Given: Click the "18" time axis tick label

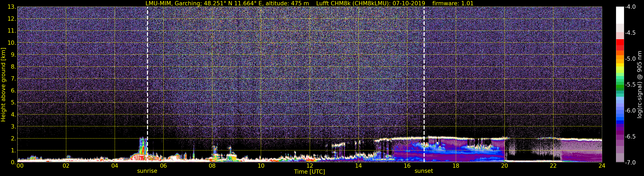Looking at the screenshot, I should pyautogui.click(x=456, y=166).
